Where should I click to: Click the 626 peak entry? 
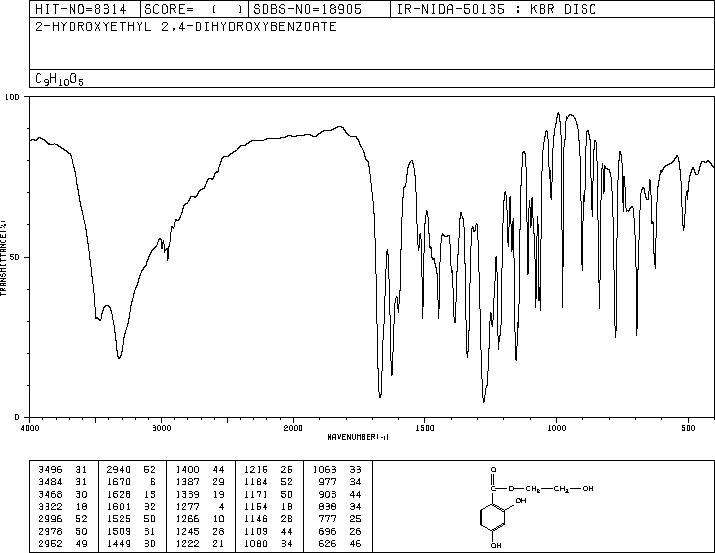click(340, 543)
